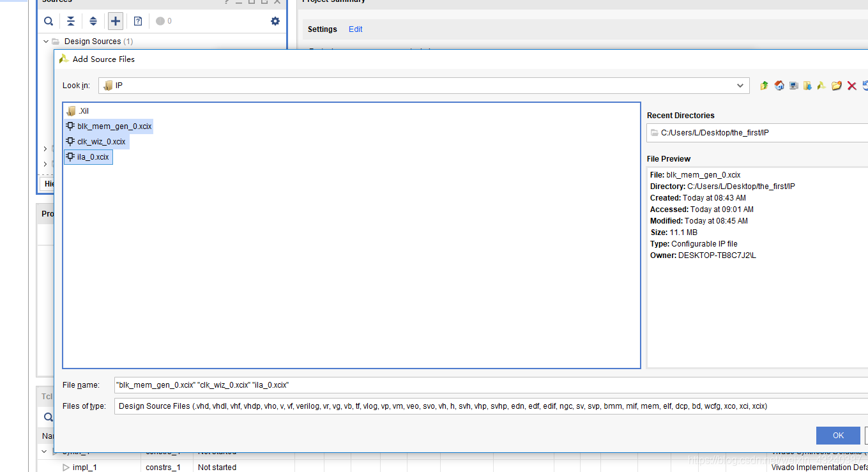Select impl_1 row in Design Runs
Viewport: 868px width, 472px height.
84,468
